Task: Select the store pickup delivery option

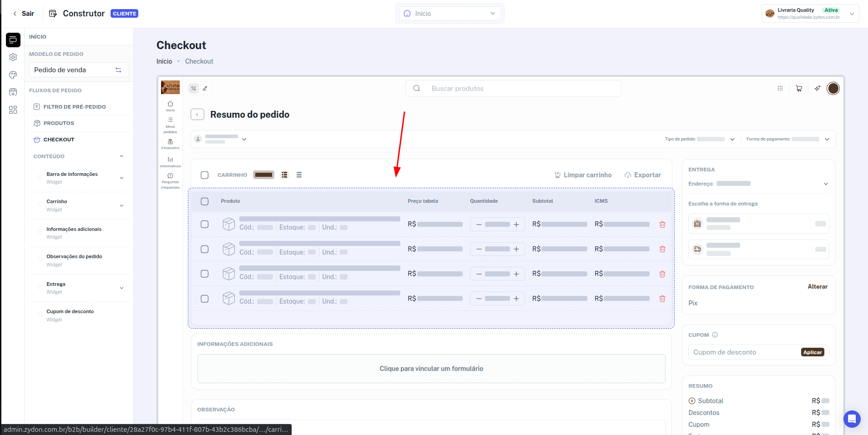Action: [758, 224]
